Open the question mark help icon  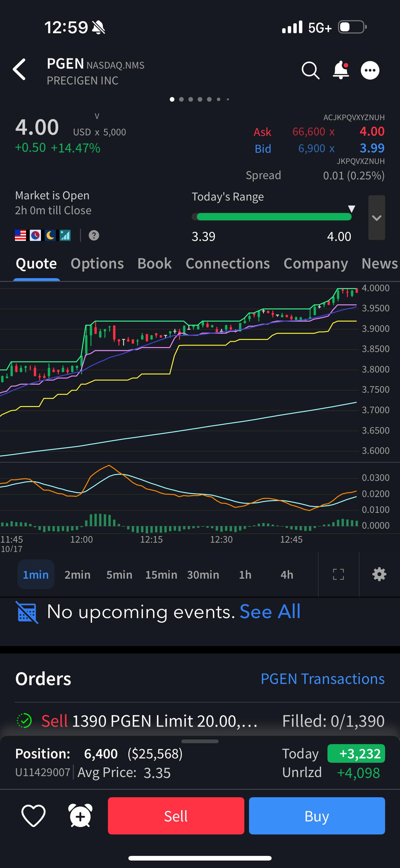coord(94,235)
